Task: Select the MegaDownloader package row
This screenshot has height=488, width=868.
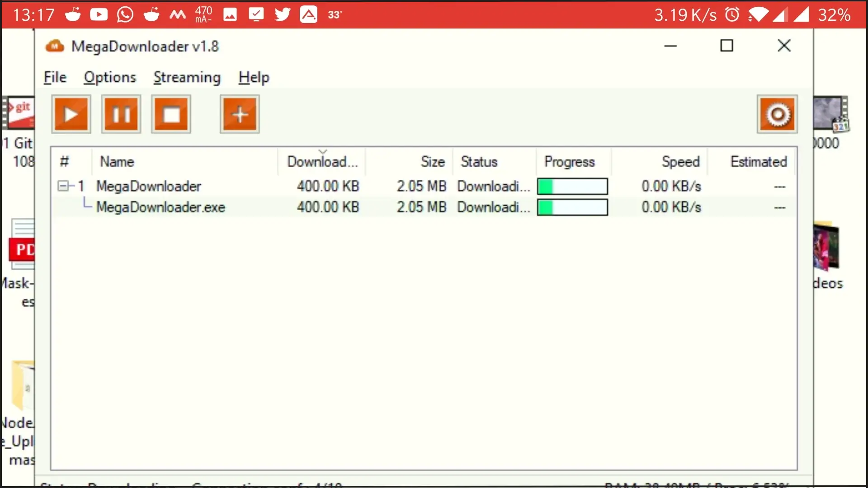Action: [424, 186]
